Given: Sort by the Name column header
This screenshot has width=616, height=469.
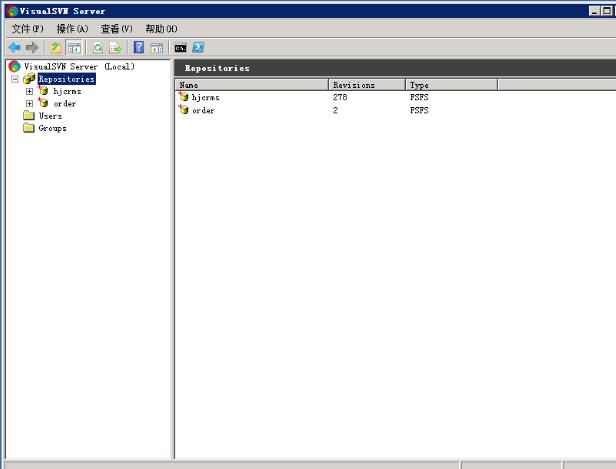Looking at the screenshot, I should tap(252, 85).
